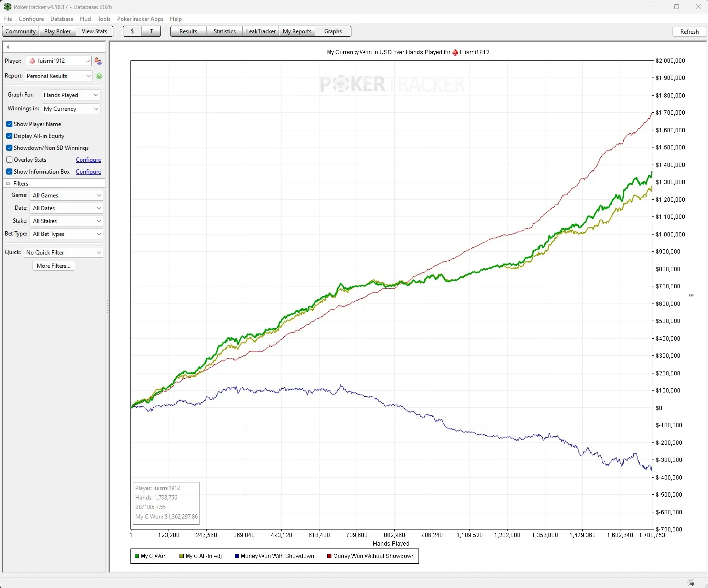
Task: Click the status bar icon at bottom right
Action: click(x=691, y=583)
